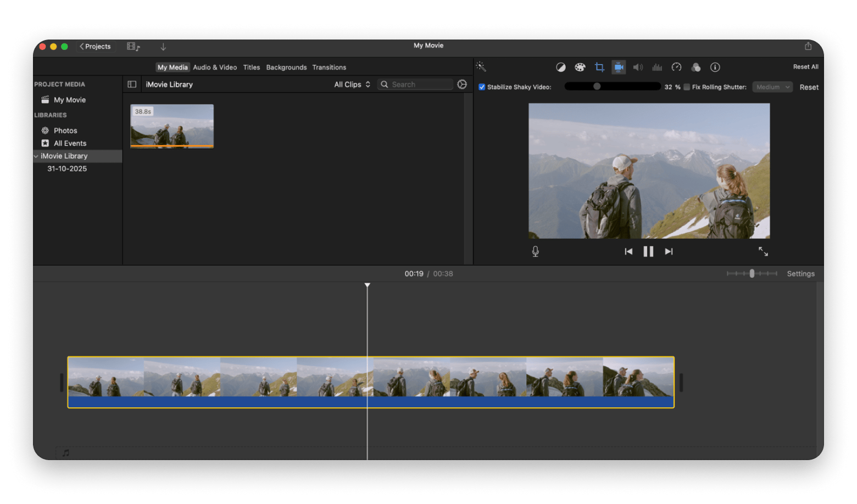Click the Clip Filter and Audio Effects icon
857x504 pixels.
(x=696, y=67)
